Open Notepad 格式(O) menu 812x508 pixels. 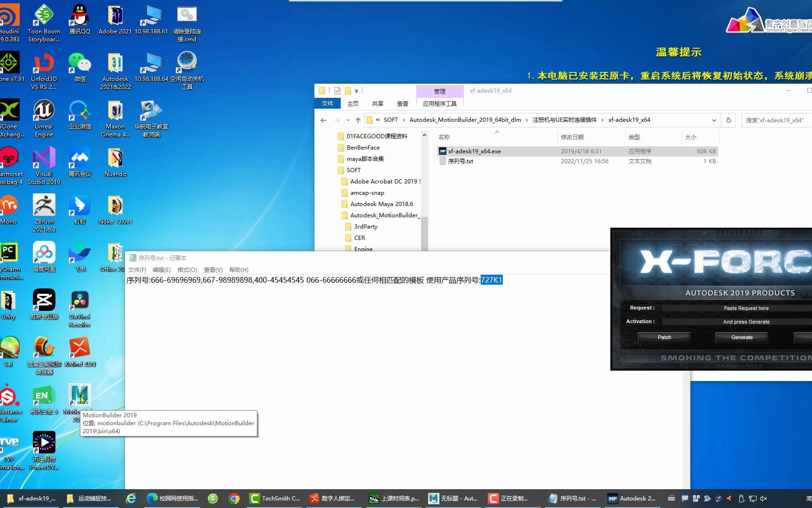pyautogui.click(x=187, y=270)
